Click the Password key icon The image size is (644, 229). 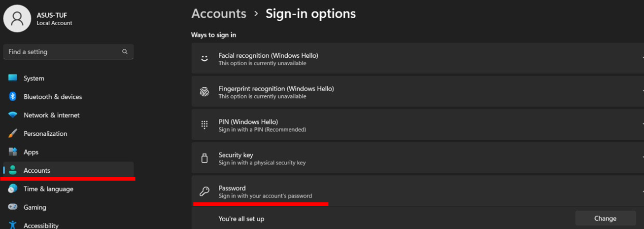pyautogui.click(x=204, y=191)
